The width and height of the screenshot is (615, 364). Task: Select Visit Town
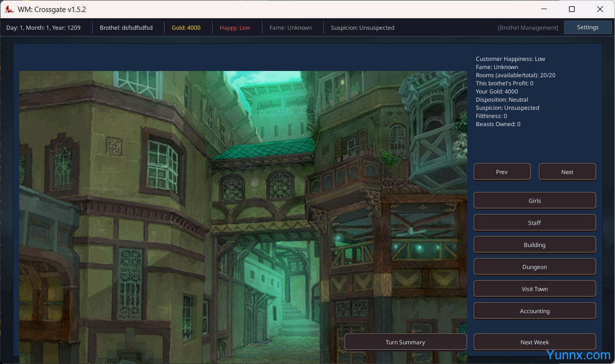coord(534,289)
